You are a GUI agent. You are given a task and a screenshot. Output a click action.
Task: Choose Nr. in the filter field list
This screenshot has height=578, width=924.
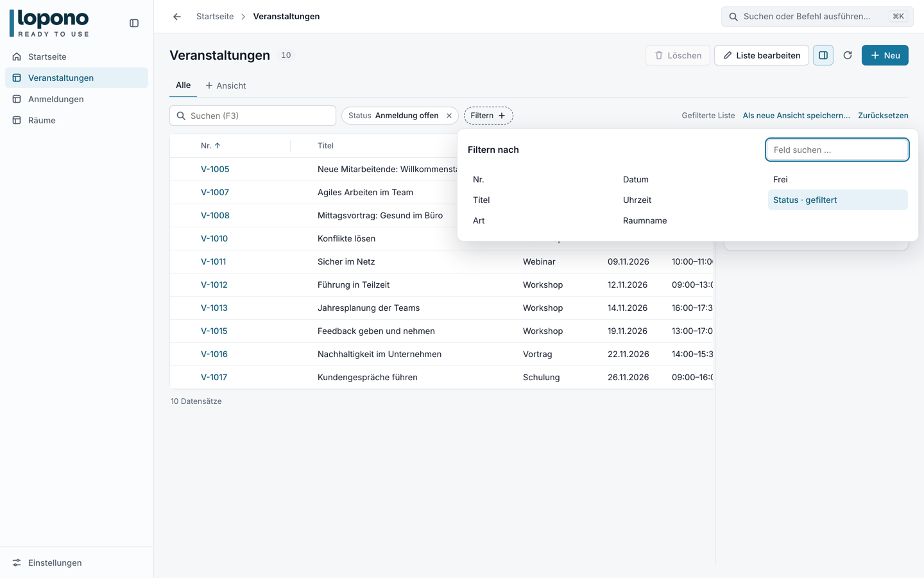click(x=538, y=179)
